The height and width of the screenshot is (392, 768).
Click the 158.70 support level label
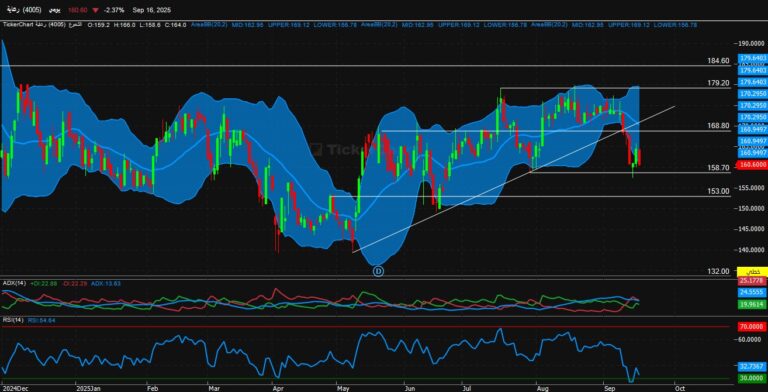(719, 168)
